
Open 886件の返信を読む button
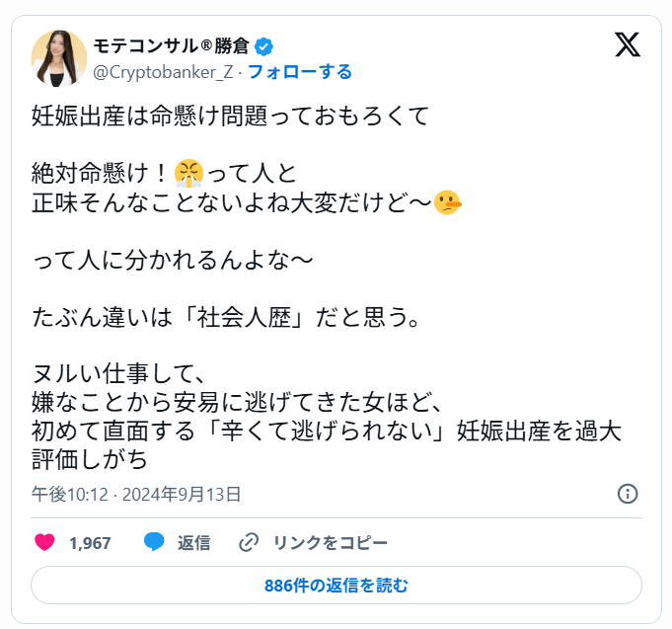coord(336,585)
